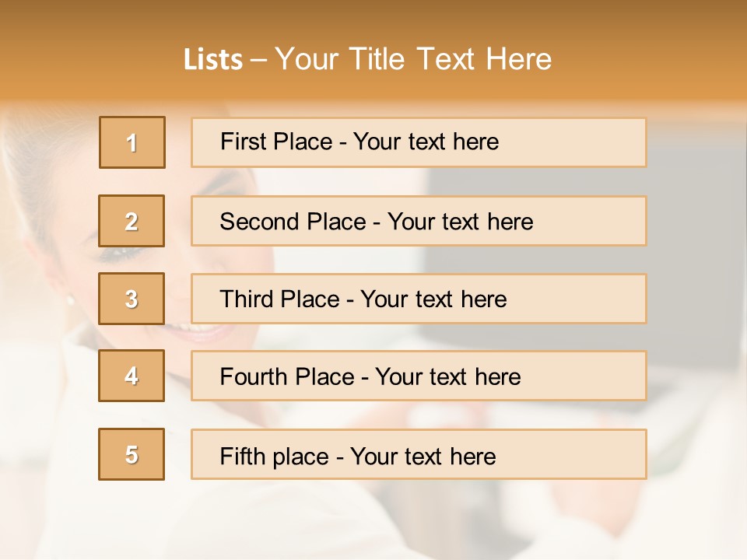The width and height of the screenshot is (747, 560).
Task: Click the number 2 square
Action: [x=132, y=221]
